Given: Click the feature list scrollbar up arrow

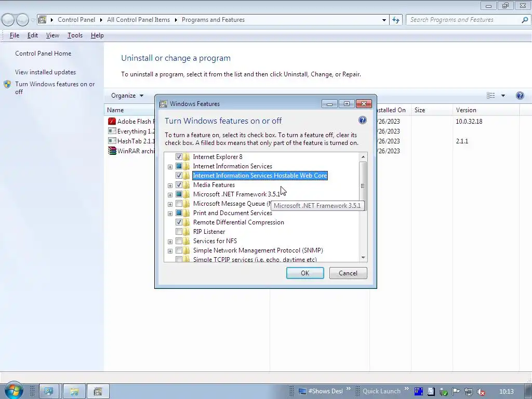Looking at the screenshot, I should 363,157.
